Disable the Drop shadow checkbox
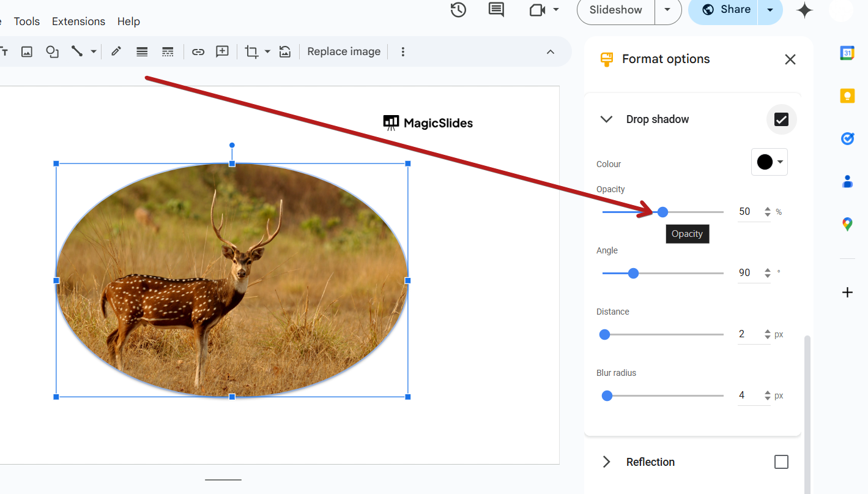 781,119
